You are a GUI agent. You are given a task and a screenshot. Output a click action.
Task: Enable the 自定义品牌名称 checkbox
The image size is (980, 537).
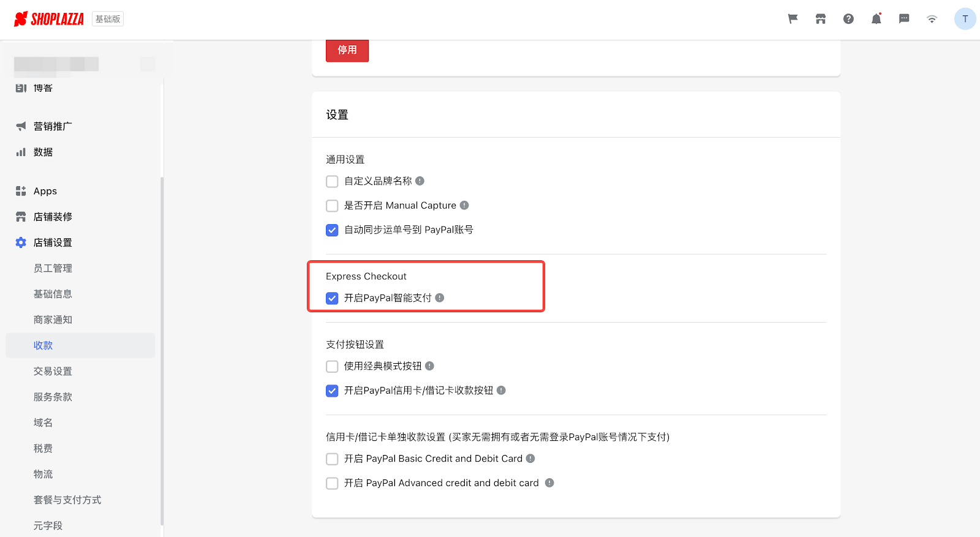[332, 181]
